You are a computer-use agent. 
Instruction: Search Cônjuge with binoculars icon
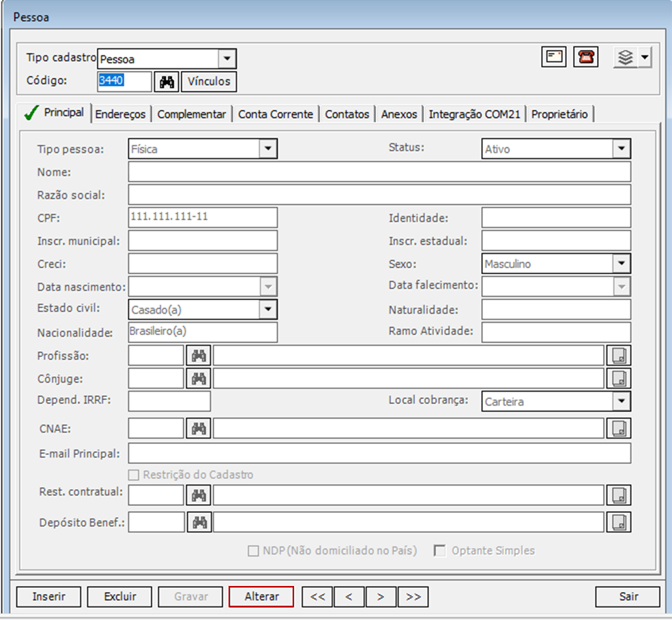tap(199, 379)
